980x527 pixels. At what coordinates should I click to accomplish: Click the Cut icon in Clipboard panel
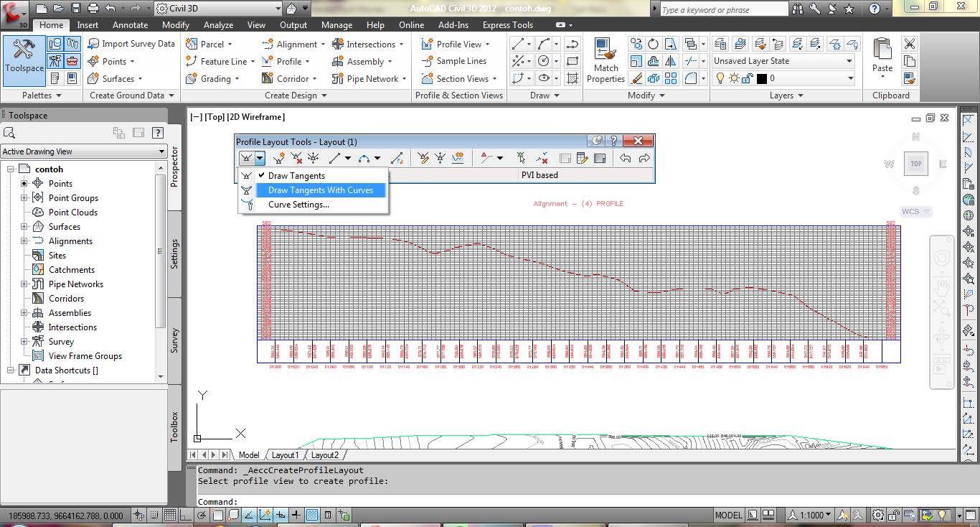pyautogui.click(x=910, y=45)
